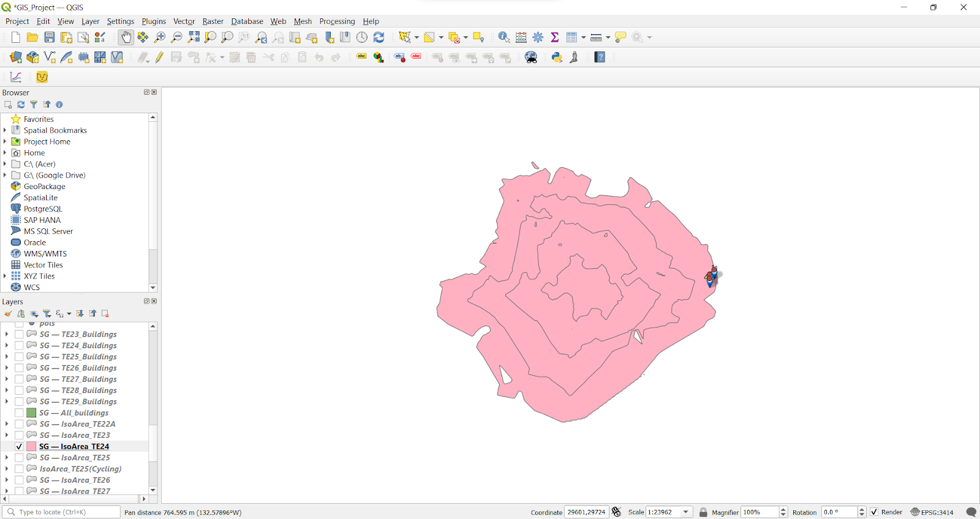Open the Python Console icon
The width and height of the screenshot is (980, 519).
coord(557,58)
